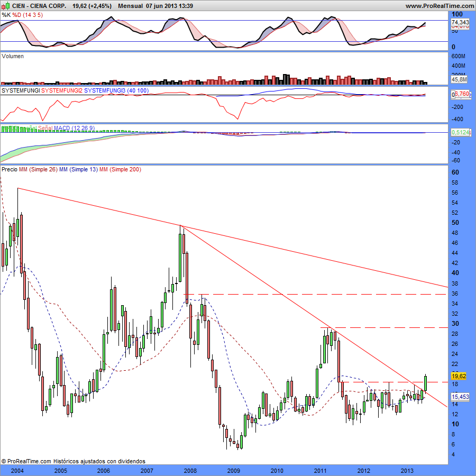Viewport: 476px width, 476px height.
Task: Click the -200 axis label in SYSTEMFUNGI panel
Action: 457,107
